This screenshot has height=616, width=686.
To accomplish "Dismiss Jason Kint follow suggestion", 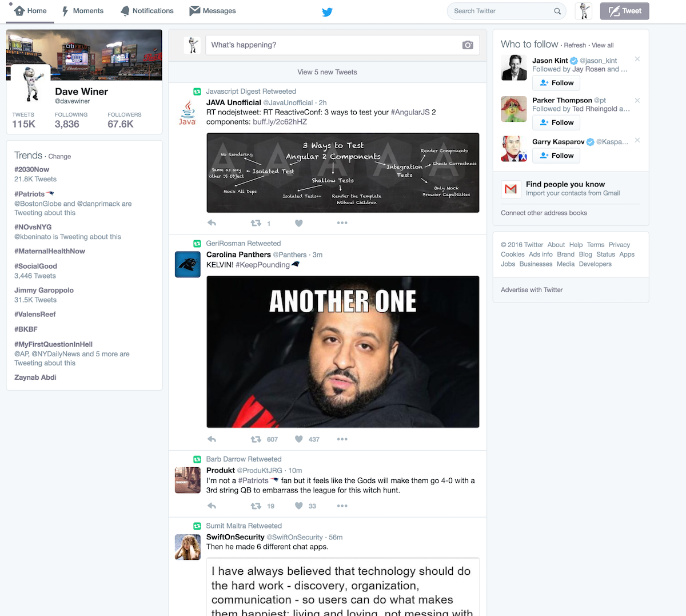I will point(637,59).
